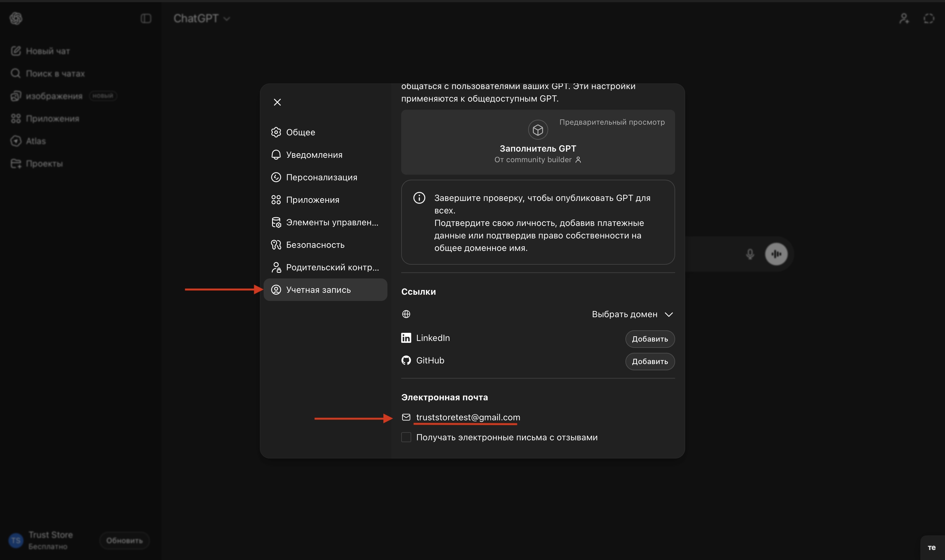Click the globe icon in the Links section

pos(406,314)
